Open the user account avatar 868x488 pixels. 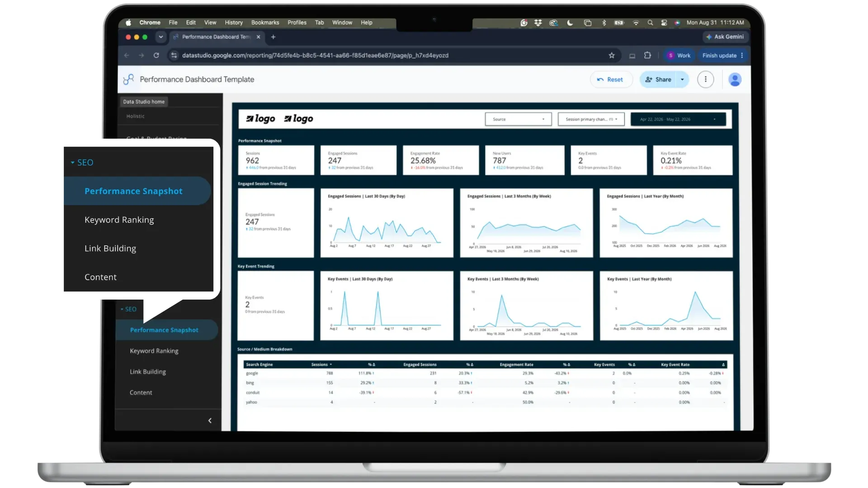click(735, 80)
